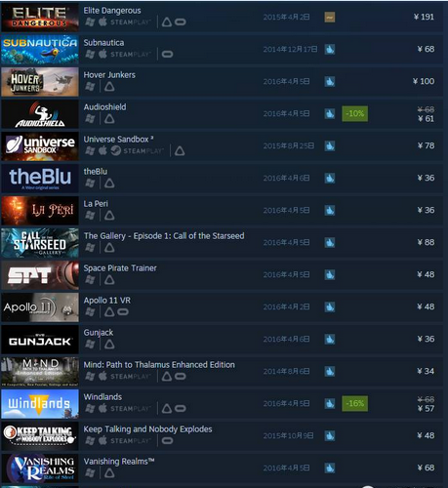This screenshot has width=448, height=488.
Task: Open the Audioshield -10% discount badge
Action: click(355, 114)
